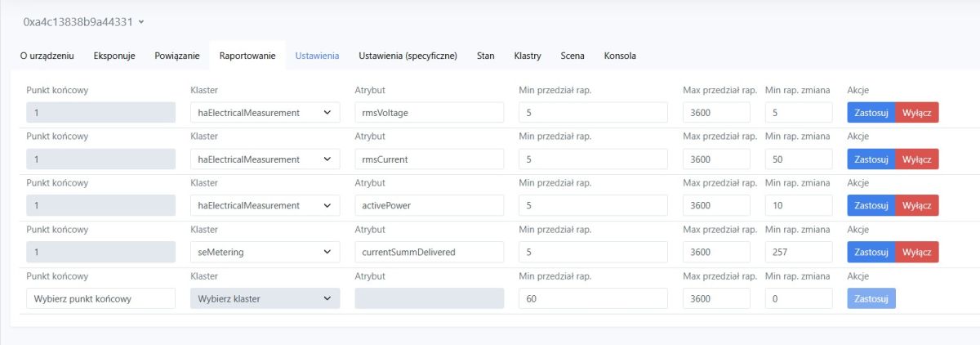Viewport: 980px width, 345px height.
Task: Focus min change field showing 257
Action: click(x=798, y=253)
